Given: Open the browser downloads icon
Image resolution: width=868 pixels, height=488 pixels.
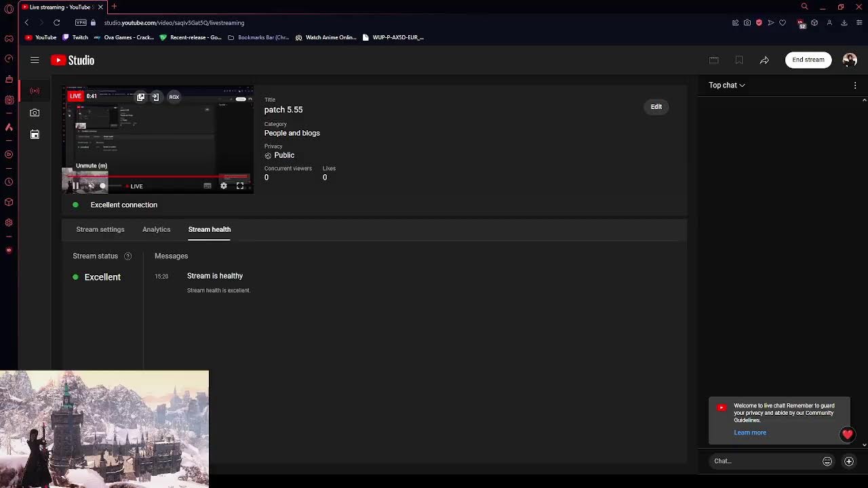Looking at the screenshot, I should click(844, 23).
